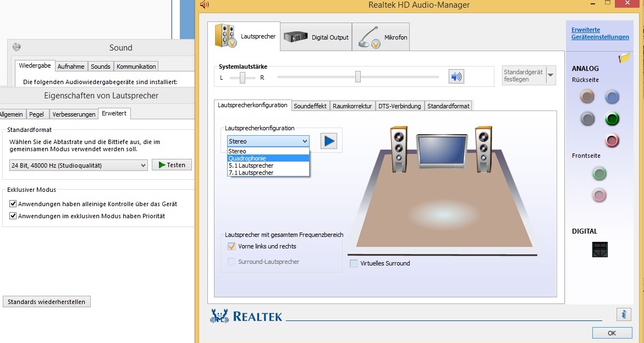Screen dimensions: 644x343
Task: Toggle Vorne links und rechts checkbox
Action: pos(231,246)
